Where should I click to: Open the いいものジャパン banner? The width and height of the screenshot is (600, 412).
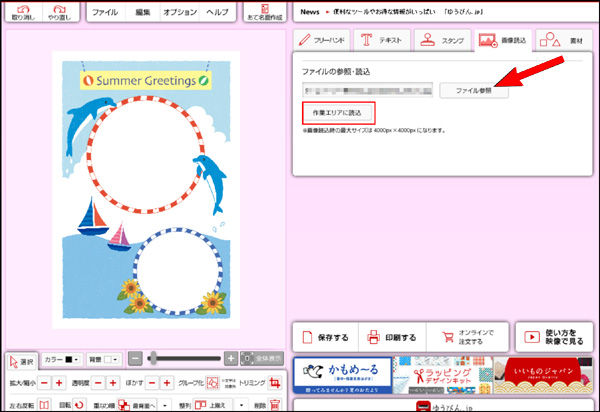click(x=543, y=375)
